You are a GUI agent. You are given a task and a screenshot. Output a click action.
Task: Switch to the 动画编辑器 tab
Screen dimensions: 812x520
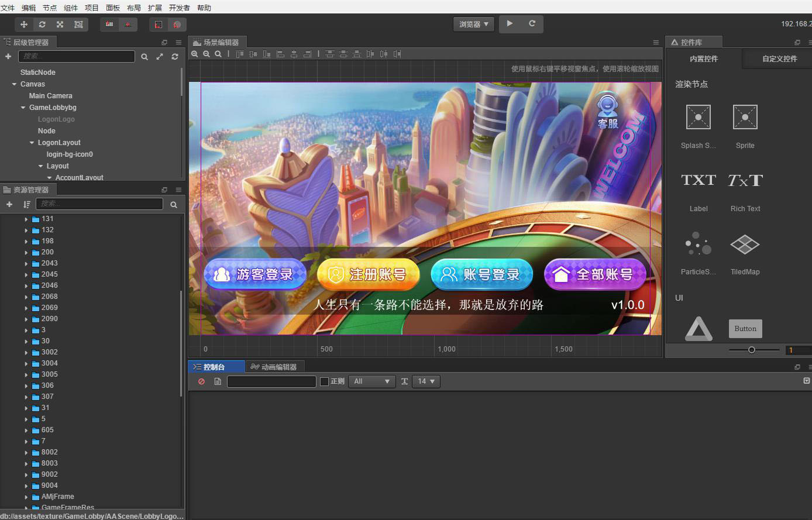coord(275,367)
